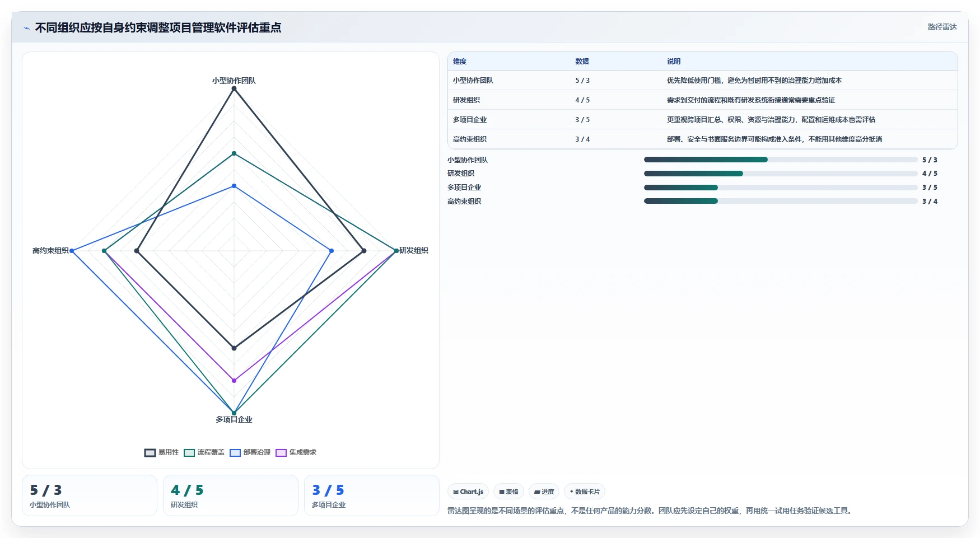The image size is (980, 538).
Task: Click the 3 / 4 value in the table
Action: [582, 139]
